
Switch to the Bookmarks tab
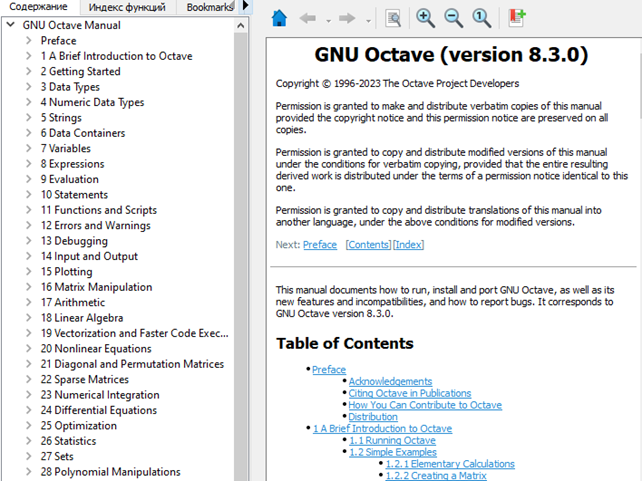(x=208, y=7)
